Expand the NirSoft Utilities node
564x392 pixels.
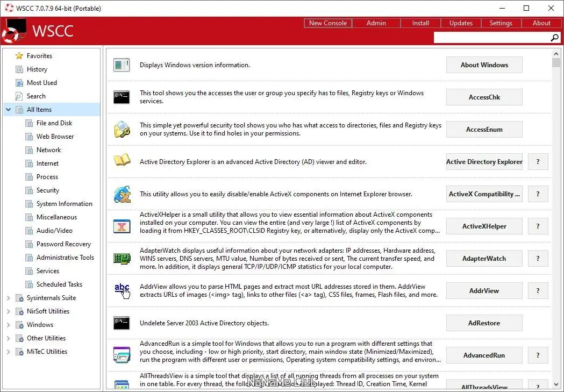point(8,311)
